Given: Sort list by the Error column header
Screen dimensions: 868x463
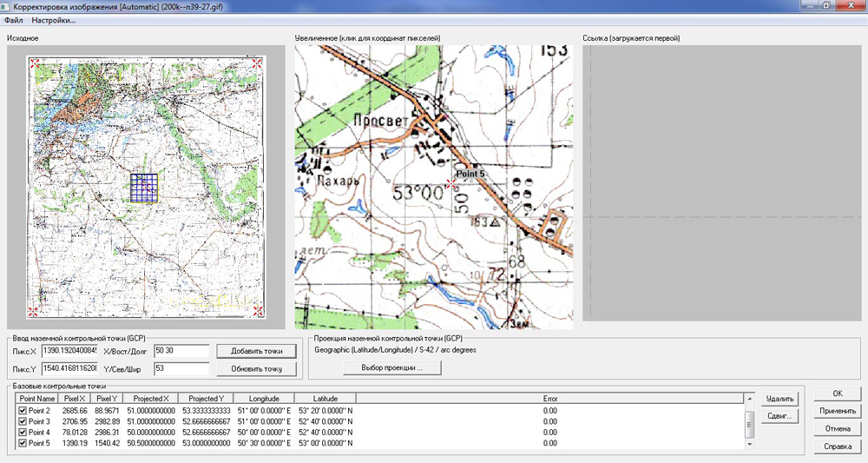Looking at the screenshot, I should 550,399.
